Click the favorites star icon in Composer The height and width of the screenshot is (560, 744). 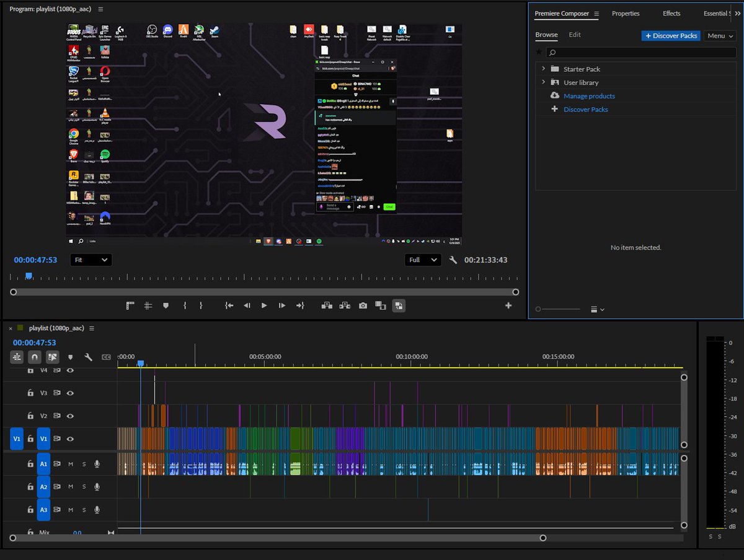[x=539, y=53]
